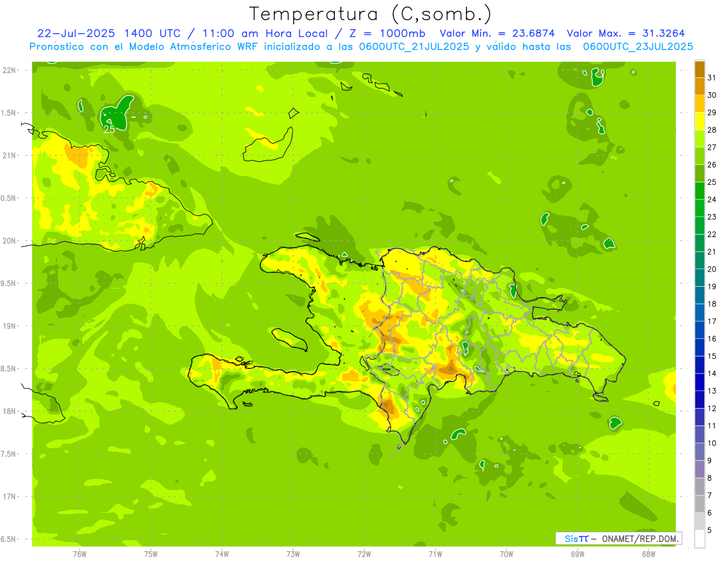Click the "17N" latitude axis label
This screenshot has width=728, height=562.
click(9, 497)
